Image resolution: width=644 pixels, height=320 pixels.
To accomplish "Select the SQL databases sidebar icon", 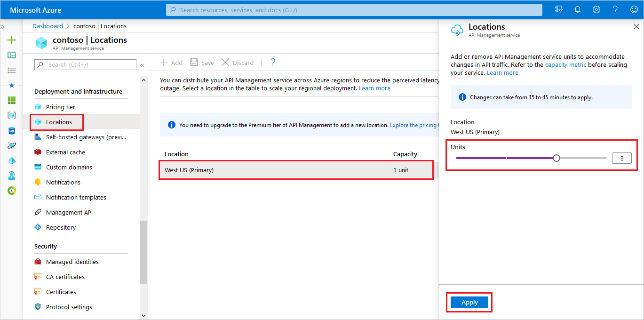I will coord(11,130).
